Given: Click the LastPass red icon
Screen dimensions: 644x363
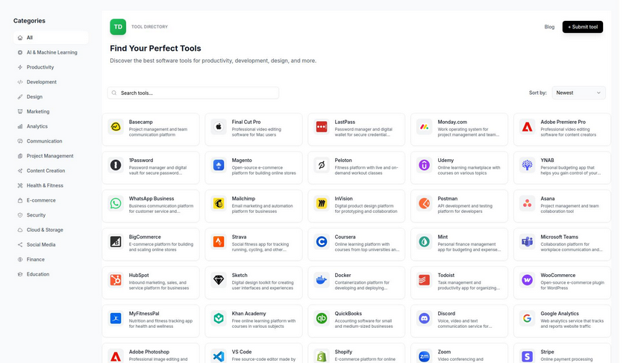Looking at the screenshot, I should point(322,127).
